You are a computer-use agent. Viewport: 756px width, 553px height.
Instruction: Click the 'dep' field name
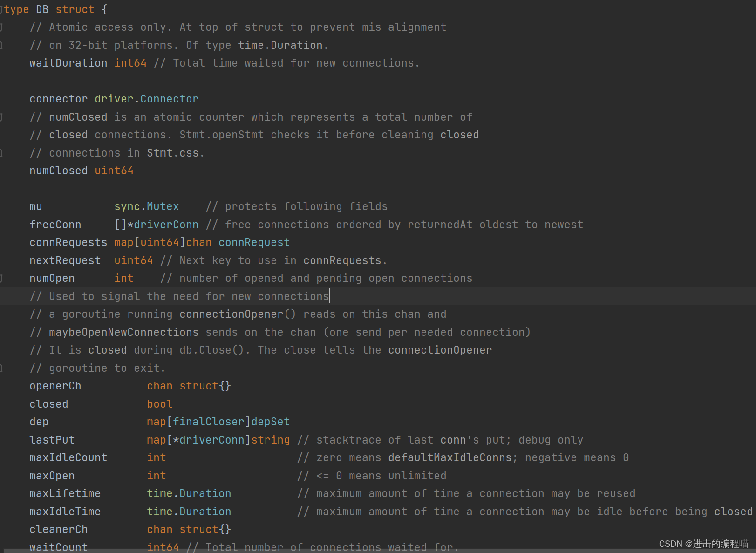(x=39, y=422)
